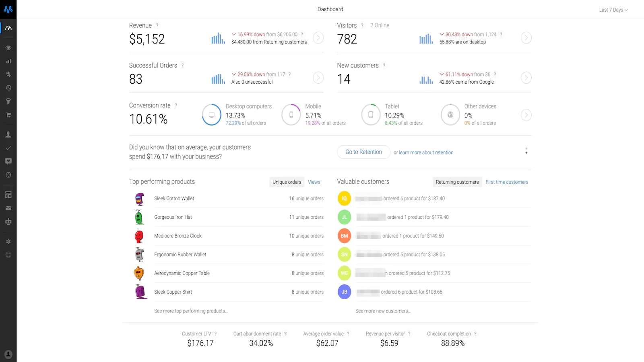Open learn more about retention link

point(426,152)
